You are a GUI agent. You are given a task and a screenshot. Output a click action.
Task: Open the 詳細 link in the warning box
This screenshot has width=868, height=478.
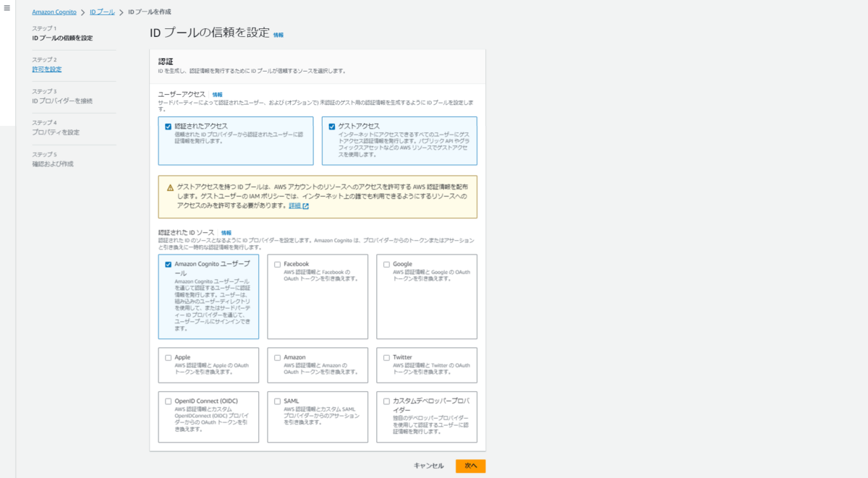tap(294, 206)
